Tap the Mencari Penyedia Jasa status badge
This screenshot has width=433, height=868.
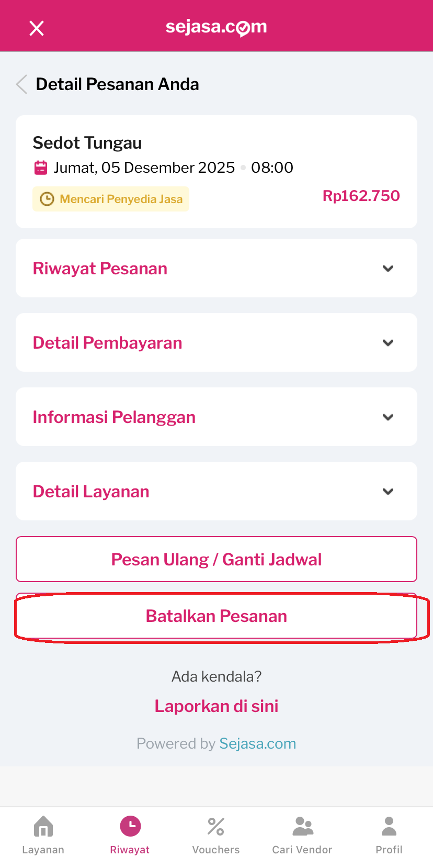(x=111, y=199)
